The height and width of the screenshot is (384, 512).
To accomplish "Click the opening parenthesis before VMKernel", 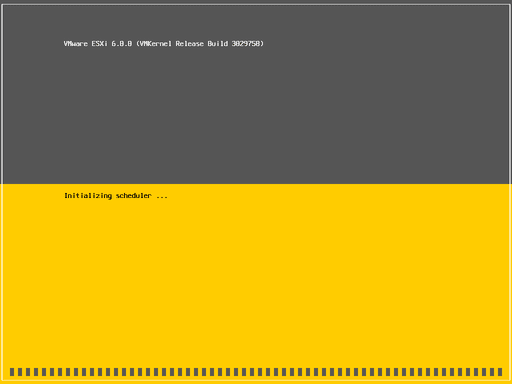I will point(138,44).
